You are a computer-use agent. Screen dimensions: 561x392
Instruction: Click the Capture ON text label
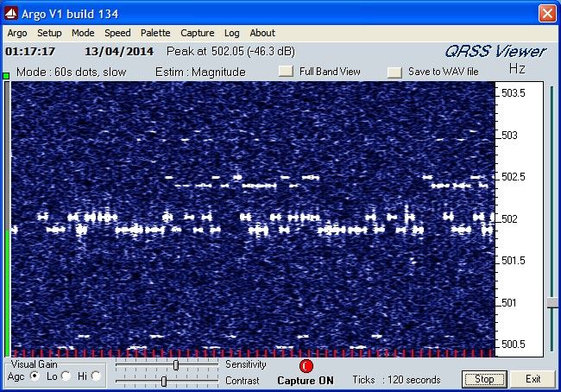pos(306,381)
